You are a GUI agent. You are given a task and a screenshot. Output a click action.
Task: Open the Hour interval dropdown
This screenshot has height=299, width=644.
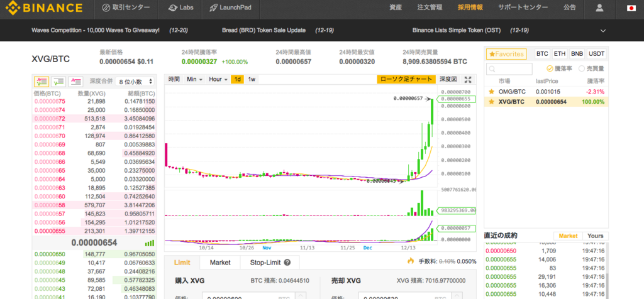218,79
